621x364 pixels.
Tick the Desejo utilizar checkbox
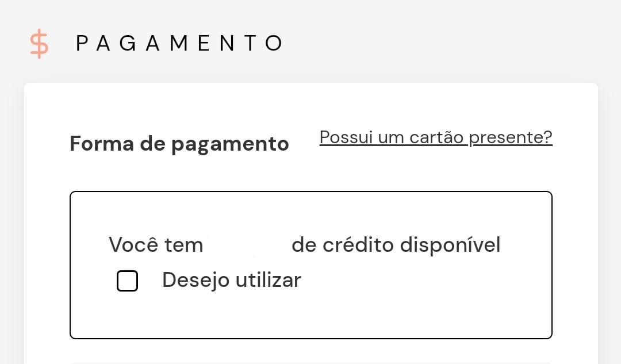(127, 281)
